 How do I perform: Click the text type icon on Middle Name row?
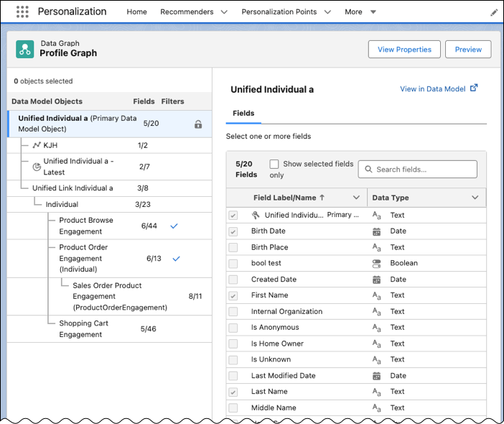pos(376,408)
